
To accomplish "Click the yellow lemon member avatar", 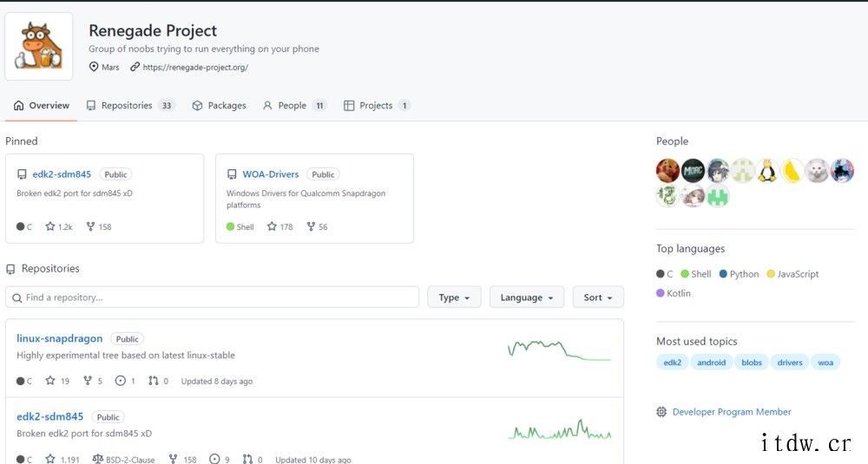I will point(792,171).
